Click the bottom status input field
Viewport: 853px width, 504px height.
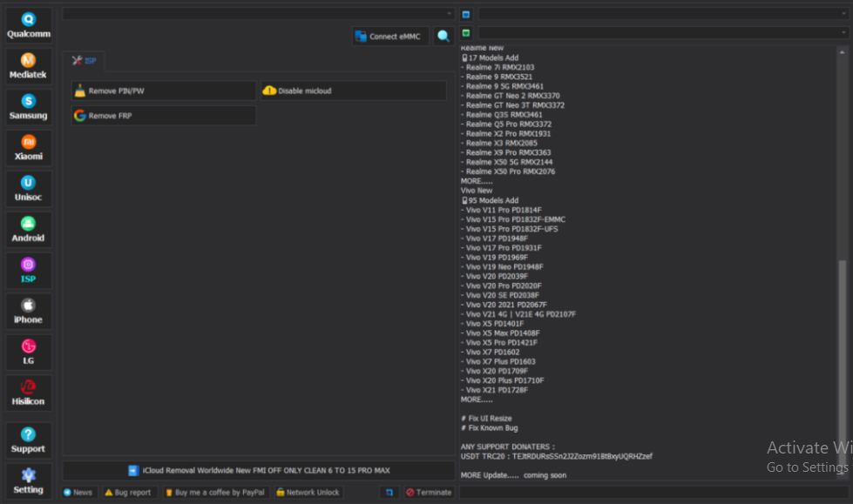coord(653,492)
